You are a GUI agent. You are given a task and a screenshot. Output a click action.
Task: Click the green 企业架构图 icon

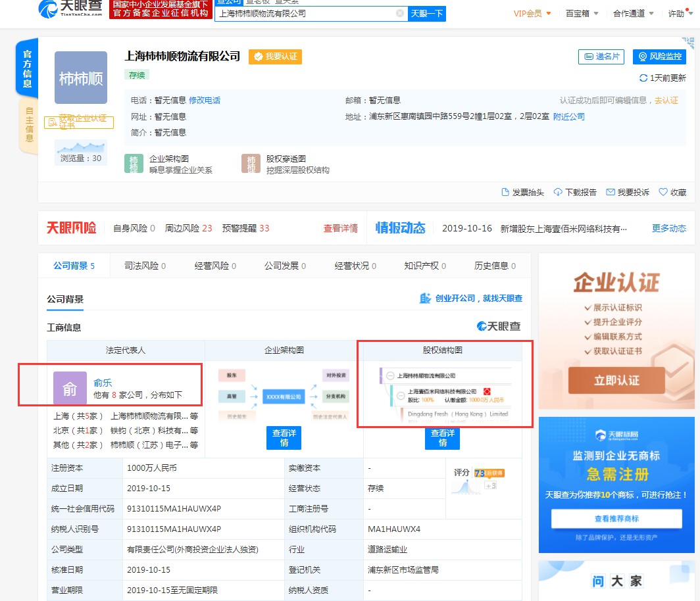point(134,163)
